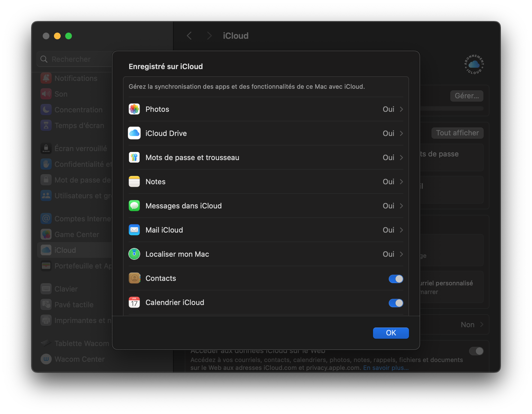Click the iCloud cloud icon in sidebar
This screenshot has width=532, height=414.
pyautogui.click(x=46, y=250)
